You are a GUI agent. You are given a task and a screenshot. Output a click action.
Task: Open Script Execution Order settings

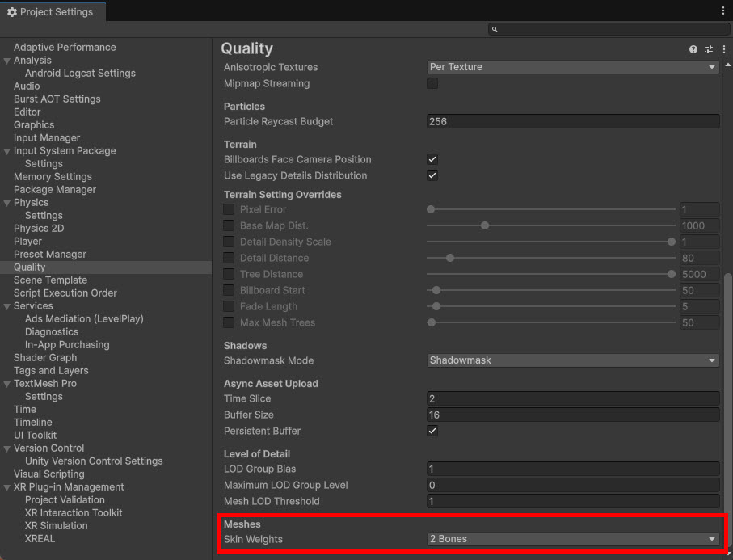click(65, 293)
